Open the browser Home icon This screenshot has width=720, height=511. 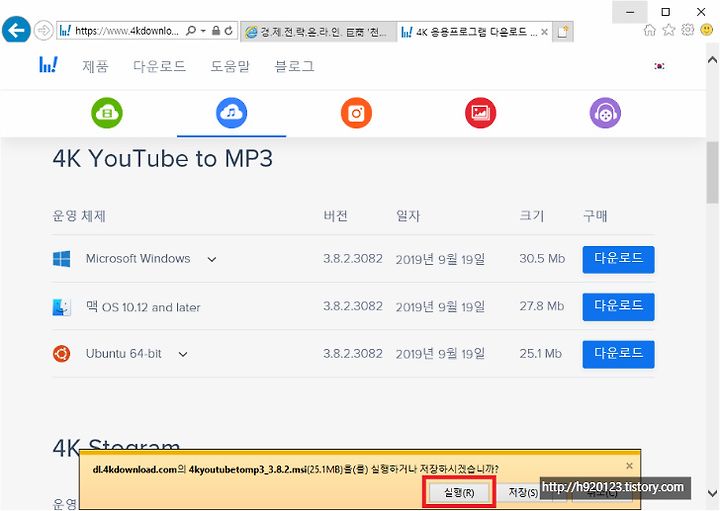(x=649, y=30)
